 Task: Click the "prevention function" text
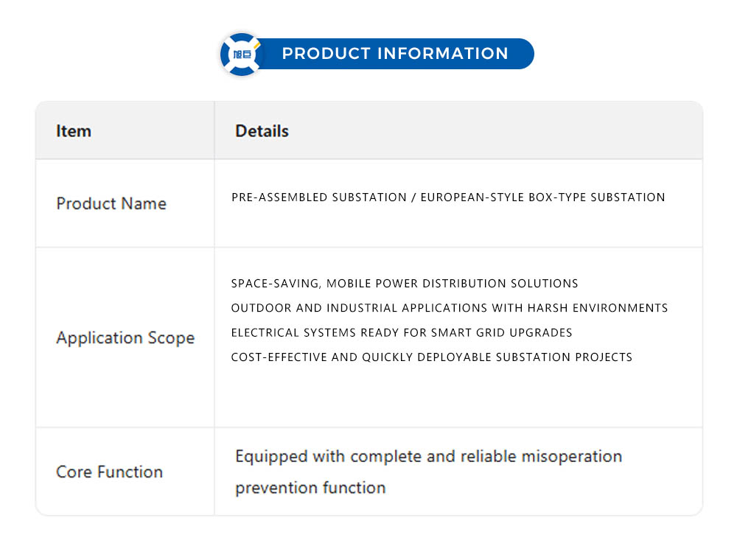pyautogui.click(x=310, y=488)
